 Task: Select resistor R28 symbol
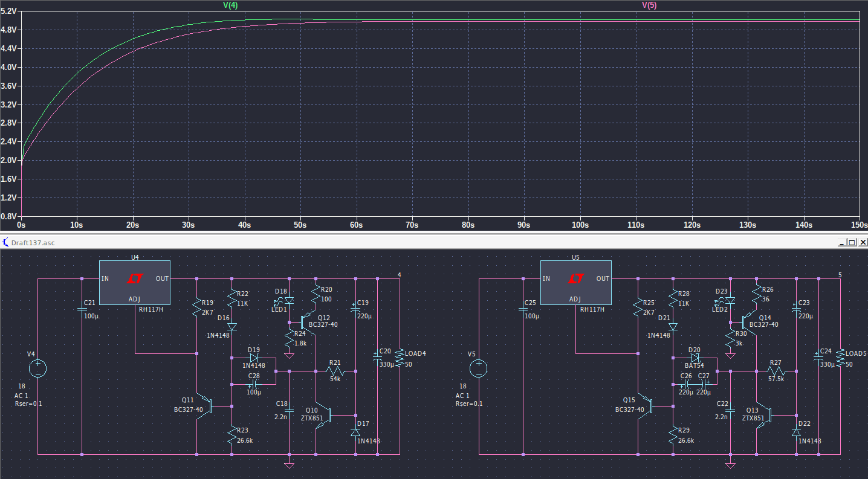673,299
